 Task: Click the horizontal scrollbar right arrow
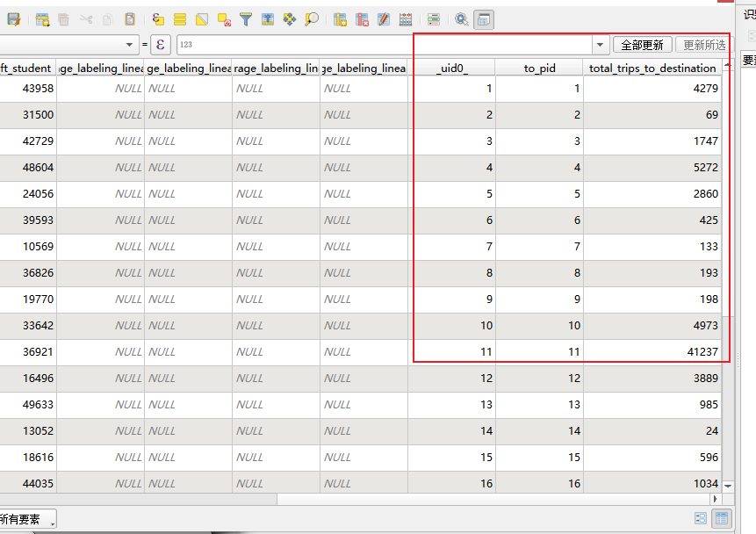point(716,499)
